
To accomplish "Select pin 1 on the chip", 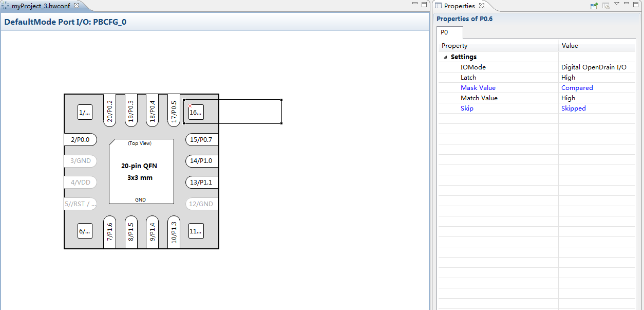I will [85, 112].
